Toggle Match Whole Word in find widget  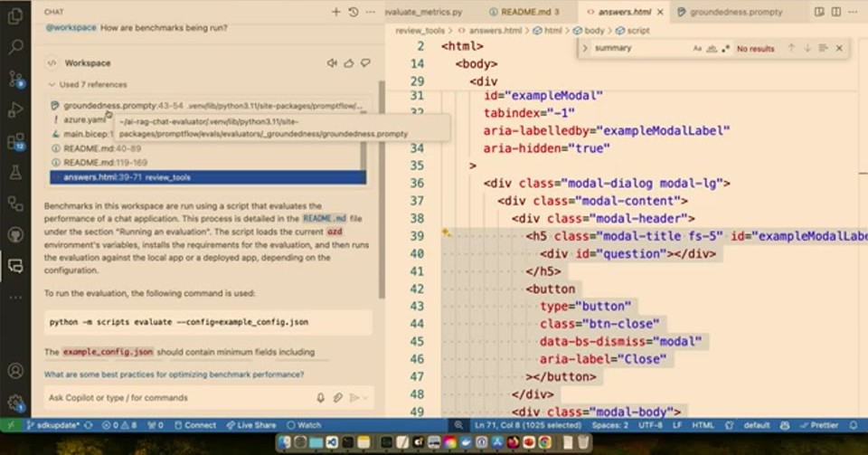click(x=712, y=48)
